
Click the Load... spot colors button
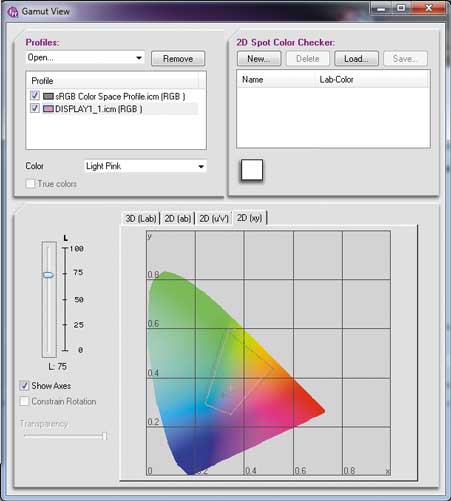point(356,59)
